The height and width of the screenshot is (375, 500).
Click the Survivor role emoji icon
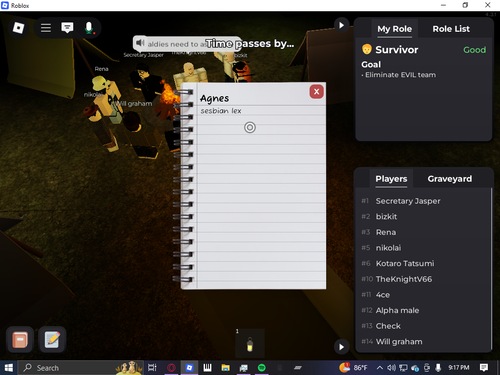[367, 49]
